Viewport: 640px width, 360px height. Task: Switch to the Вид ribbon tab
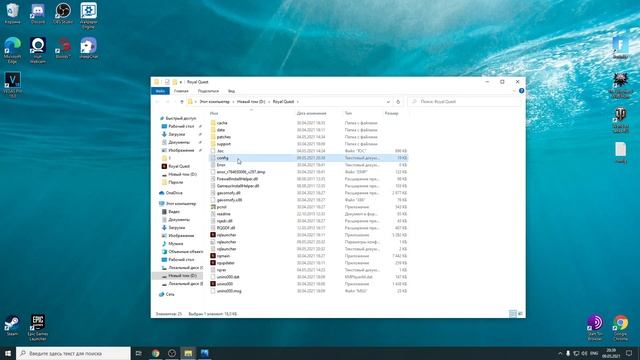click(231, 91)
